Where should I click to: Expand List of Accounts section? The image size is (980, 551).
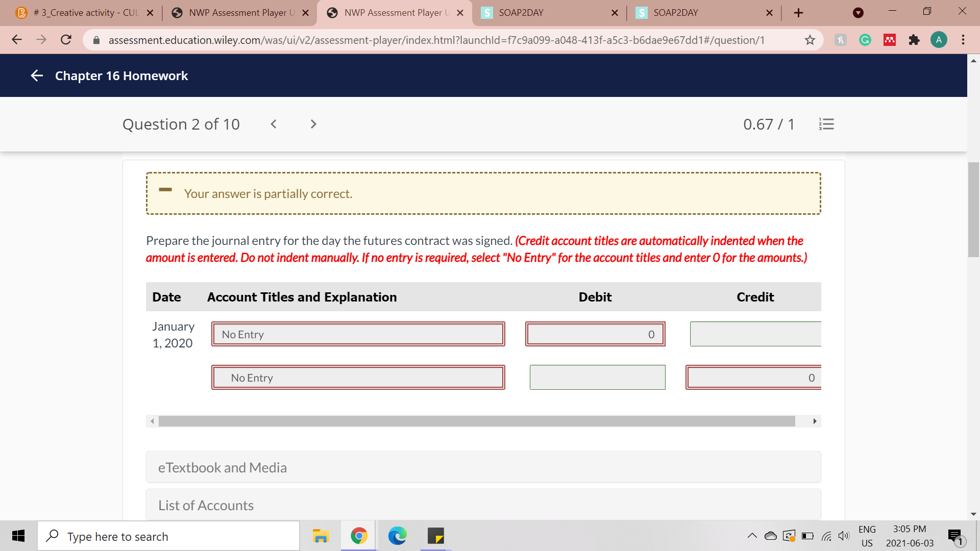(x=483, y=505)
